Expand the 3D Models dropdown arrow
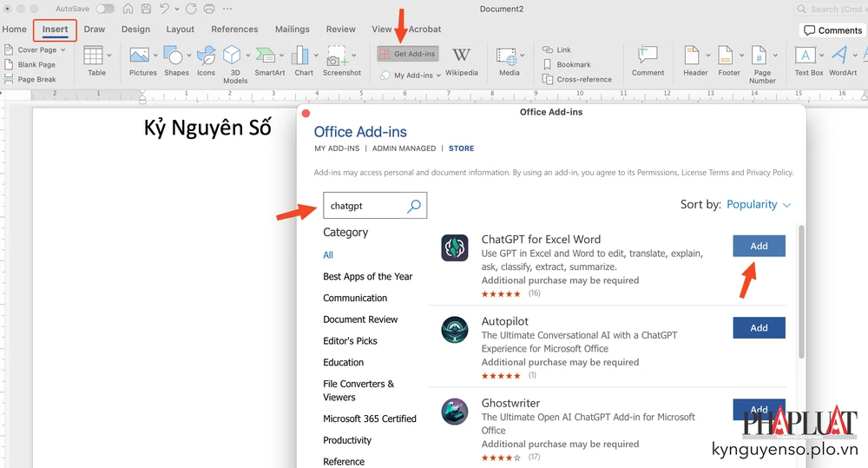Image resolution: width=868 pixels, height=468 pixels. click(248, 56)
